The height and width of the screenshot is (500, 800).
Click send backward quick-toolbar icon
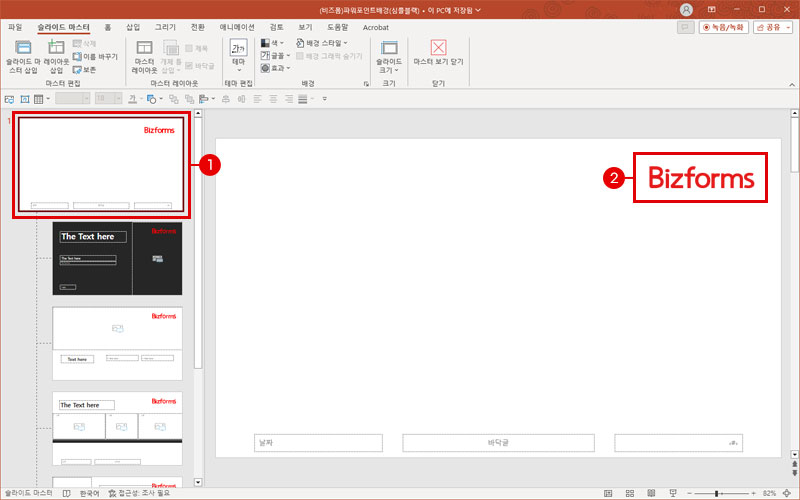point(189,99)
